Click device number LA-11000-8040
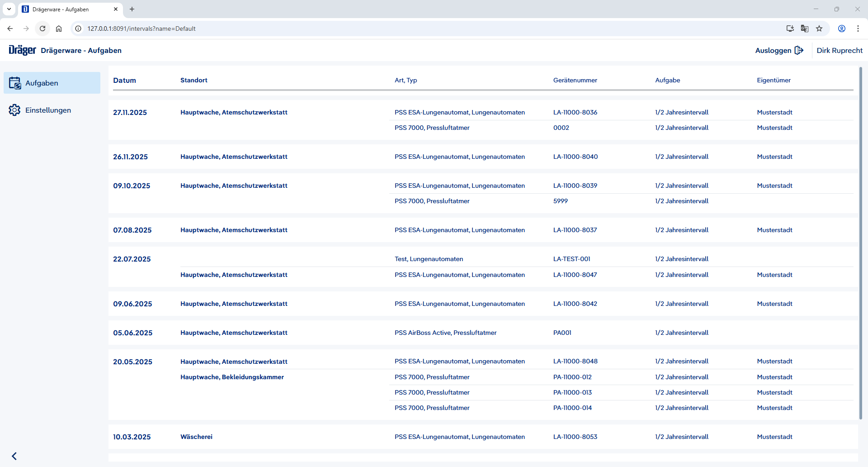 click(576, 157)
